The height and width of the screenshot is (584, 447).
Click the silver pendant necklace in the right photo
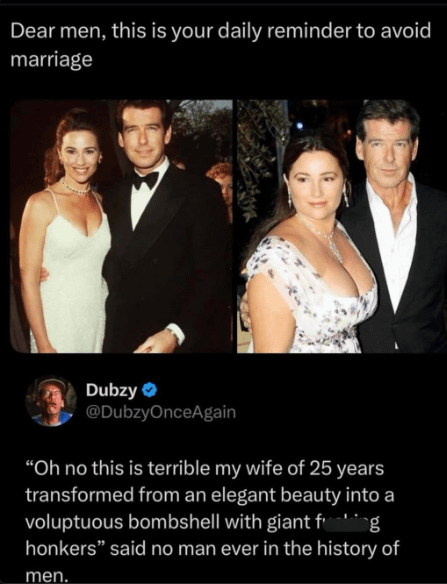[x=322, y=240]
